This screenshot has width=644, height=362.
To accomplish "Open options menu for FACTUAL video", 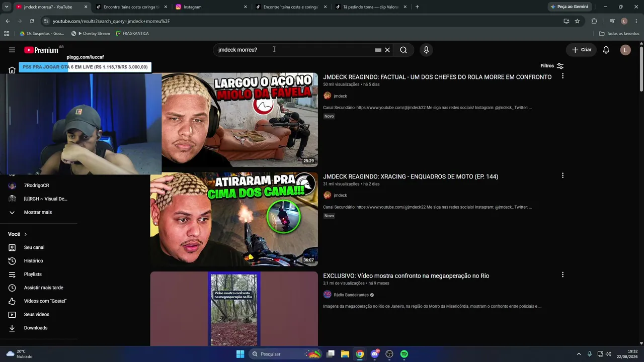I will [562, 76].
